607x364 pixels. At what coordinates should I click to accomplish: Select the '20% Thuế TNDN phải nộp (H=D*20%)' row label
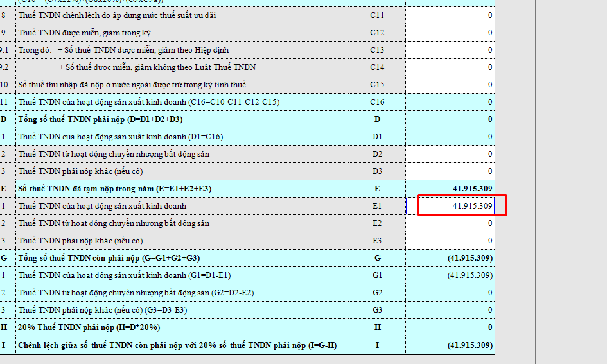click(x=89, y=327)
